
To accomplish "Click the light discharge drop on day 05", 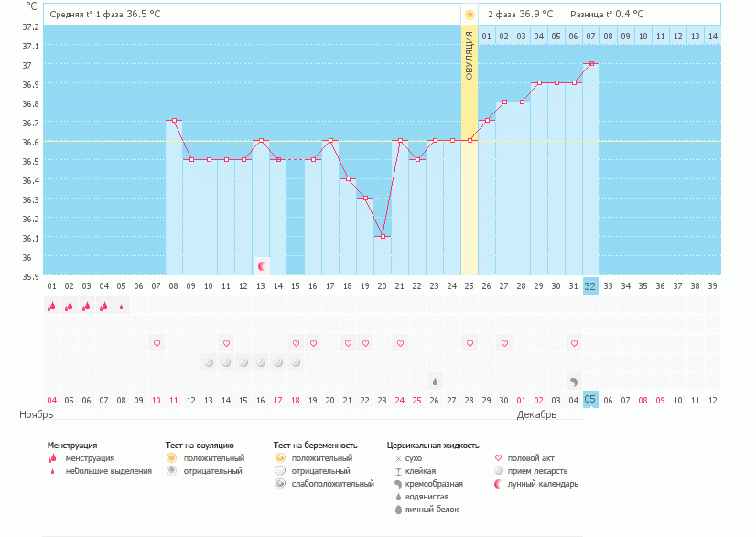I will pyautogui.click(x=122, y=307).
